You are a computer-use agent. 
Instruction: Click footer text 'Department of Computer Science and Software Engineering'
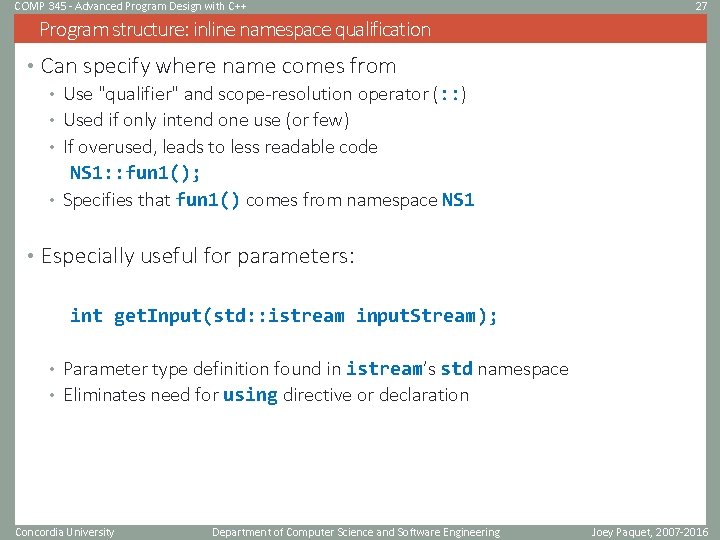point(356,532)
